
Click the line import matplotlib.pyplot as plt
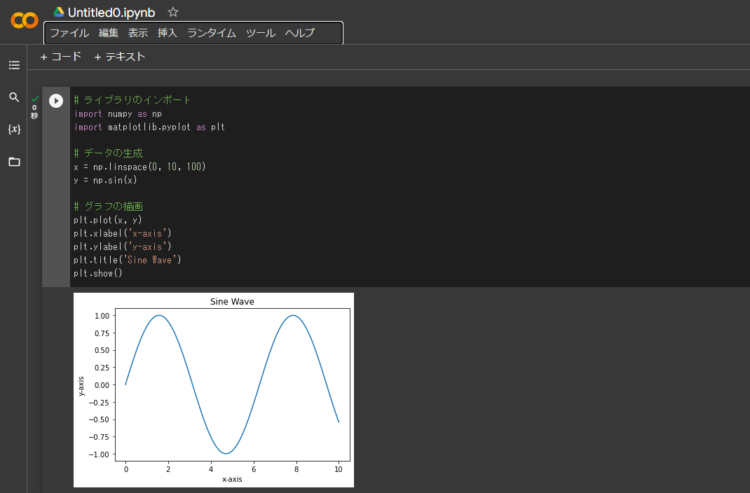(149, 127)
